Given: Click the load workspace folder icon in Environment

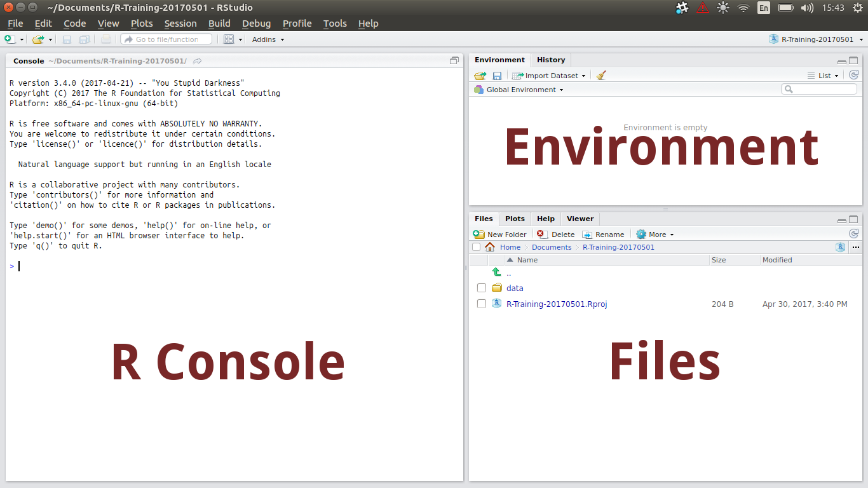Looking at the screenshot, I should point(480,76).
